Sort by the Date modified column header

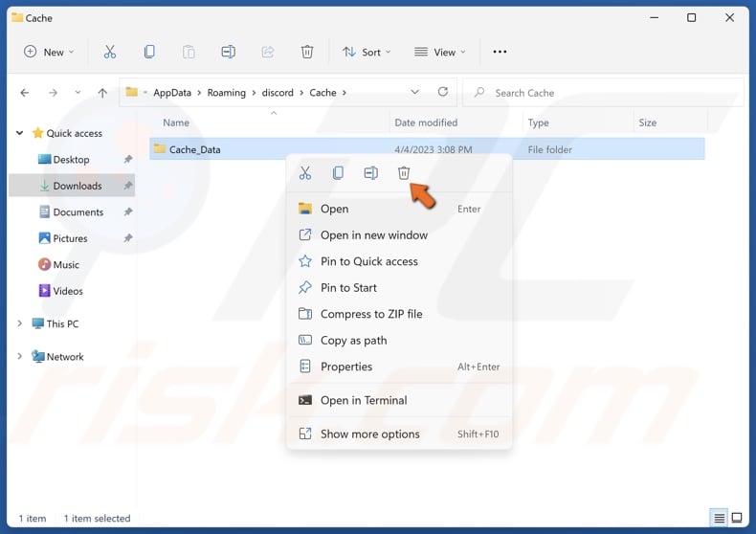coord(426,122)
